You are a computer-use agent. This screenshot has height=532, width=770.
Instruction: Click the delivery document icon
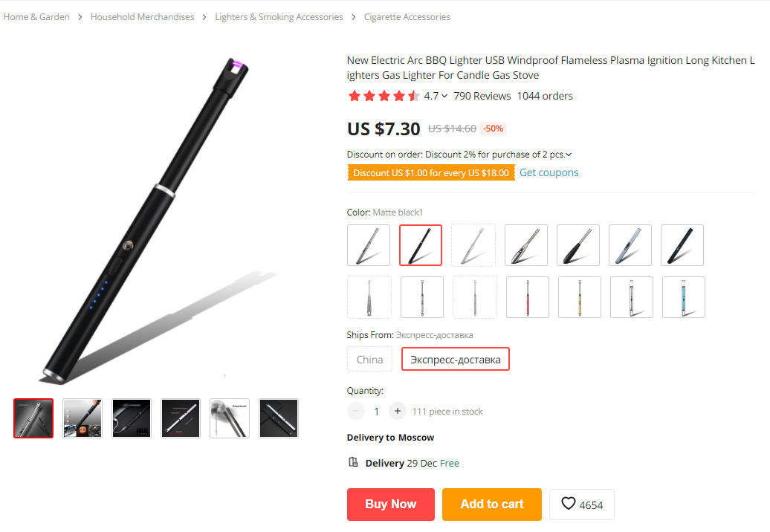click(354, 463)
